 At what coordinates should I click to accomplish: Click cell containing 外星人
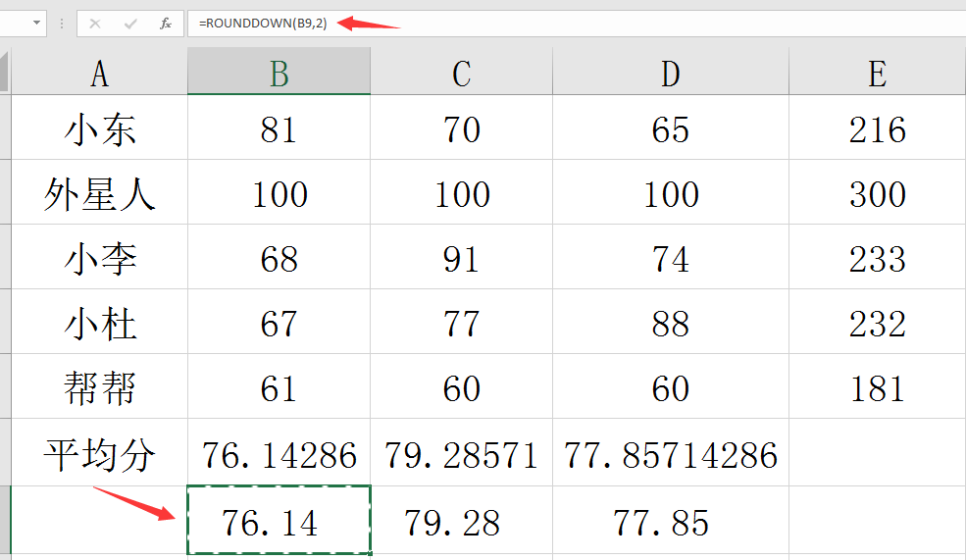(99, 192)
